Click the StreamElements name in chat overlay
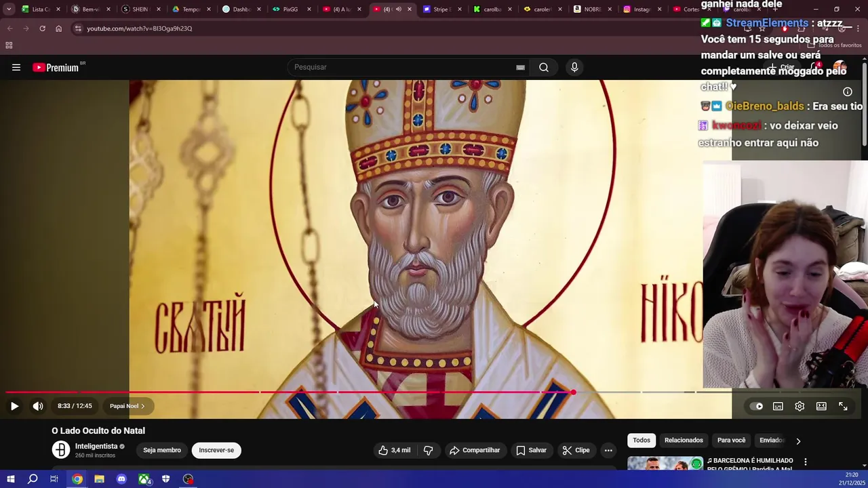 pos(767,23)
